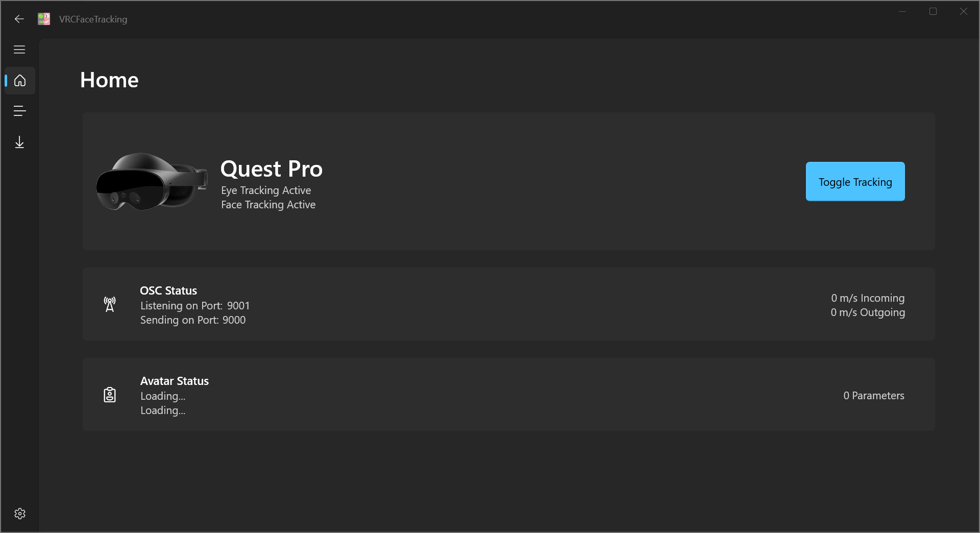The width and height of the screenshot is (980, 533).
Task: Select the Quest Pro title text
Action: (x=271, y=168)
